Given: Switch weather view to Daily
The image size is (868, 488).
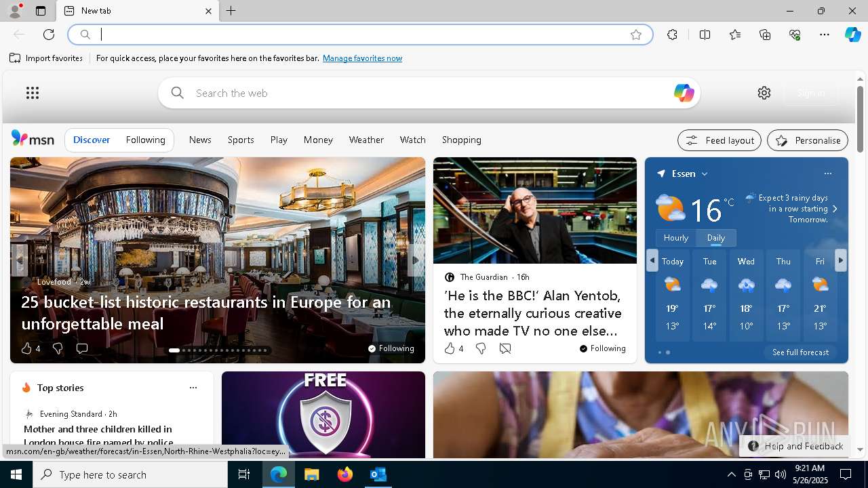Looking at the screenshot, I should coord(716,238).
